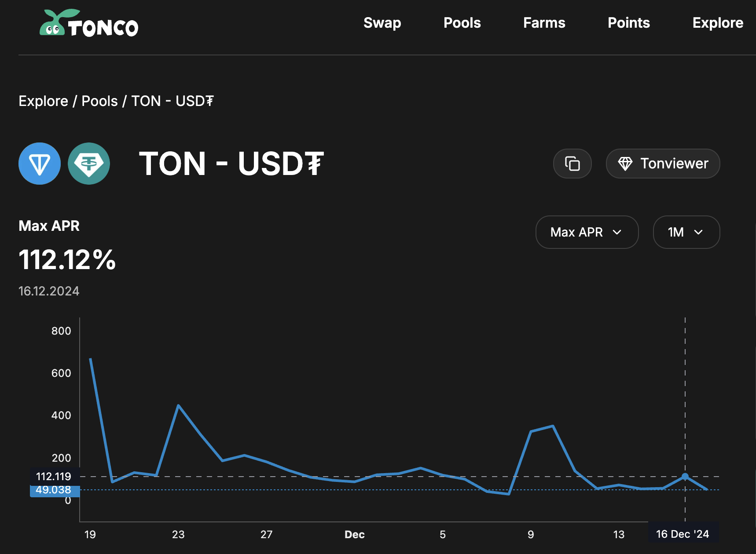The height and width of the screenshot is (554, 756).
Task: Click the 49.038 current value label
Action: pos(54,490)
